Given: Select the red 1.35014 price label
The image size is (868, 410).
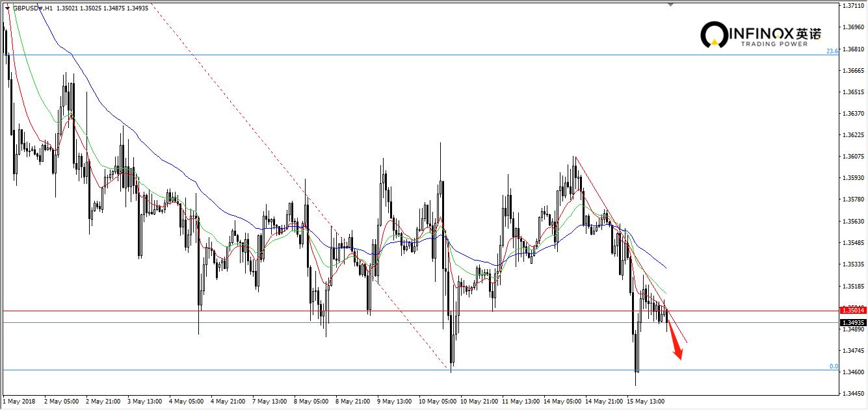Looking at the screenshot, I should [853, 311].
